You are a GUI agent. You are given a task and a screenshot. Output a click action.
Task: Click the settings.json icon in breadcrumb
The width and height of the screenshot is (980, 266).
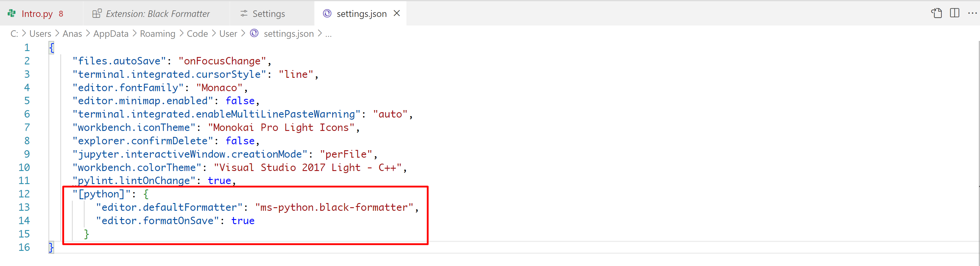[x=254, y=34]
